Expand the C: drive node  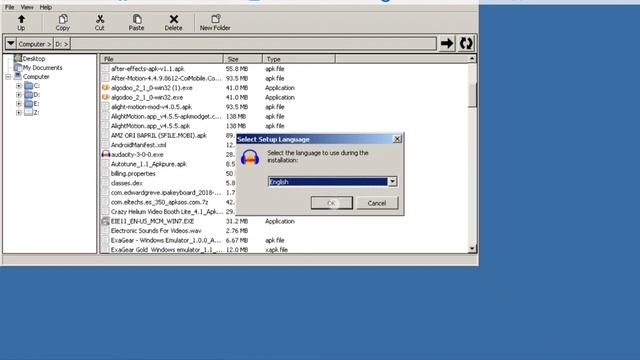point(19,86)
